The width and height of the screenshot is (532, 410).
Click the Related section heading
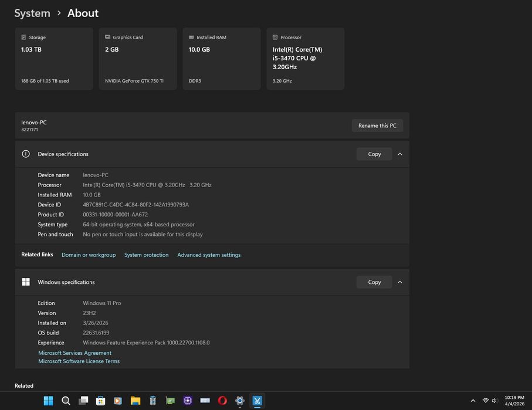[x=23, y=385]
